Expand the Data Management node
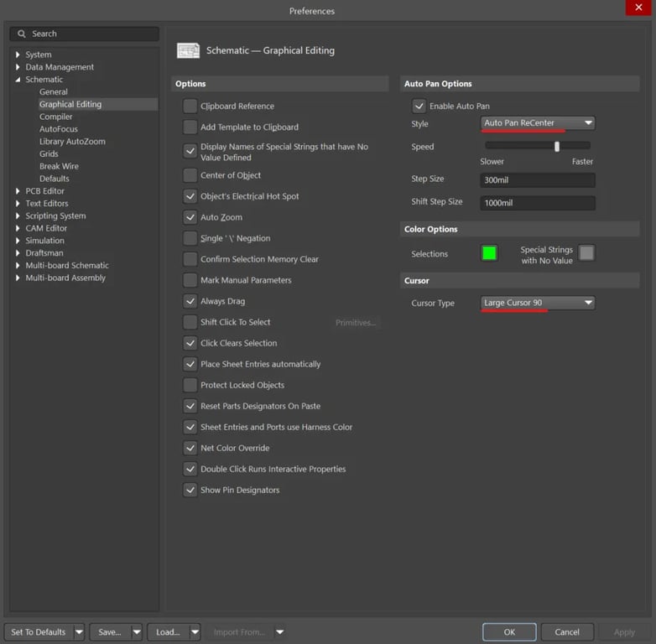Screen dimensions: 656x644 click(x=18, y=67)
